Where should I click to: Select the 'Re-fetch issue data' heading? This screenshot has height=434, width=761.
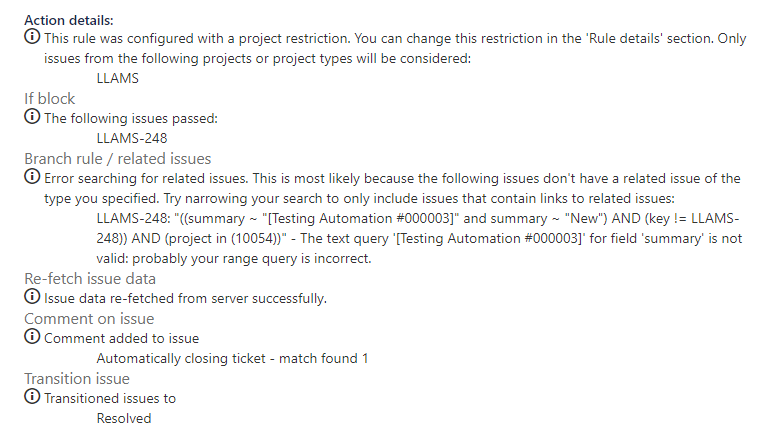pyautogui.click(x=90, y=279)
